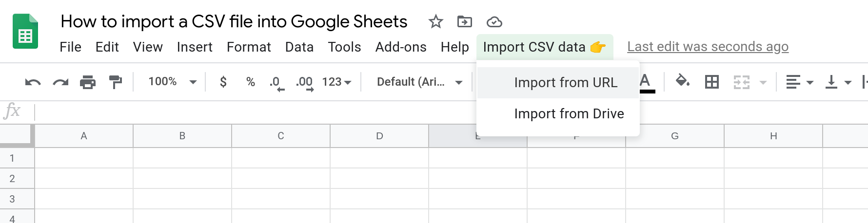
Task: Activate the paint format tool
Action: 116,82
